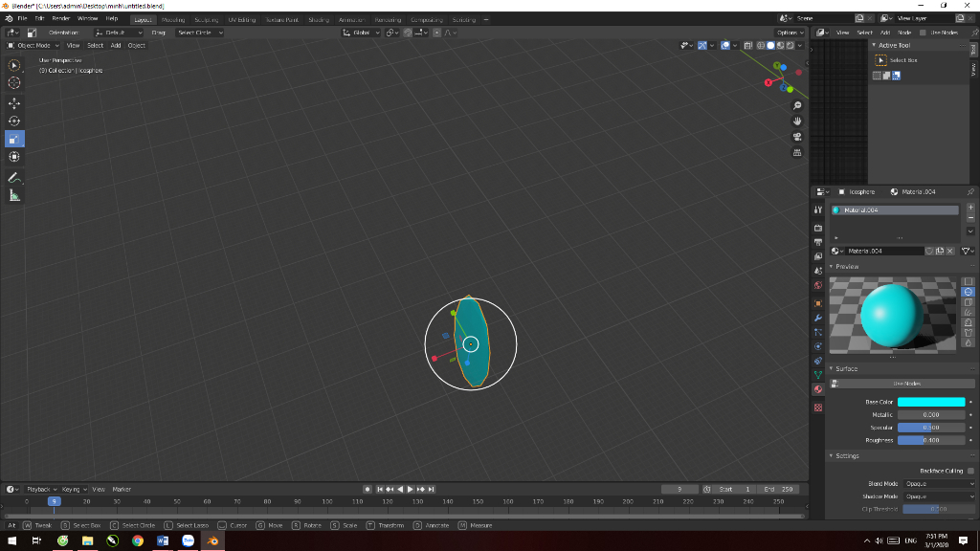980x551 pixels.
Task: Activate the 3D Cursor tool
Action: point(14,83)
